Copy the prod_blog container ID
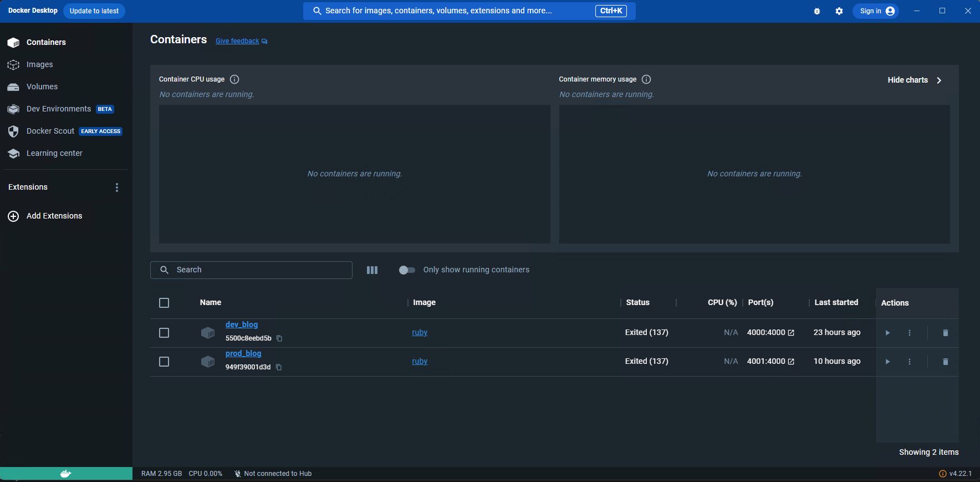Image resolution: width=980 pixels, height=482 pixels. [x=279, y=367]
